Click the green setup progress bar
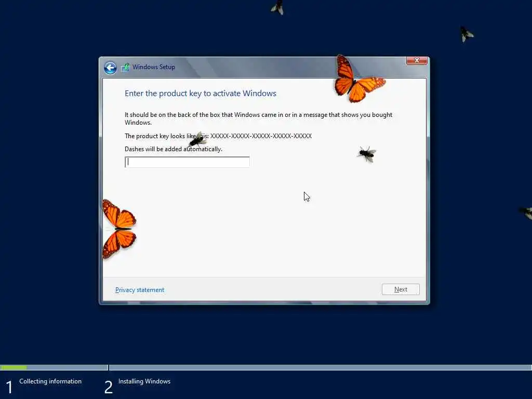The height and width of the screenshot is (399, 532). point(14,367)
